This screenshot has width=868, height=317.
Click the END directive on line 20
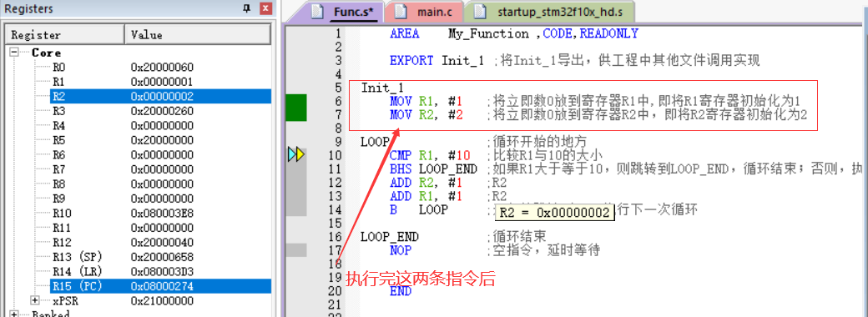click(401, 291)
